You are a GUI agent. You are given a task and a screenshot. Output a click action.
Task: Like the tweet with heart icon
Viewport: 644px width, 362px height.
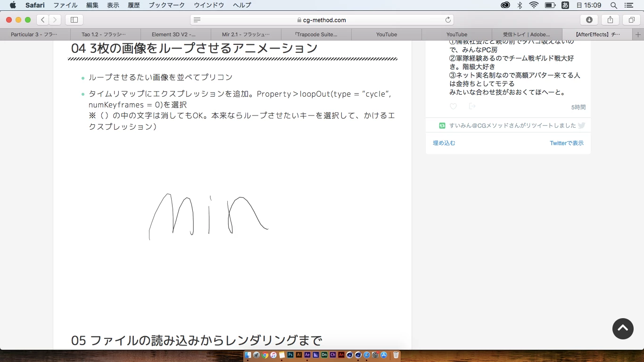point(453,107)
